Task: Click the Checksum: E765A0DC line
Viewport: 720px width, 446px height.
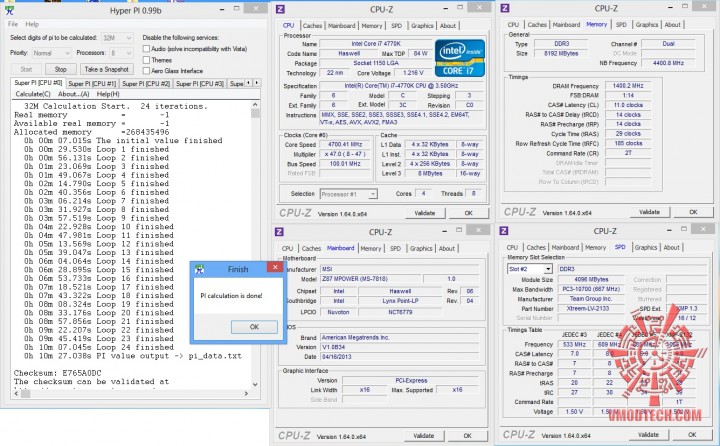Action: click(x=57, y=373)
